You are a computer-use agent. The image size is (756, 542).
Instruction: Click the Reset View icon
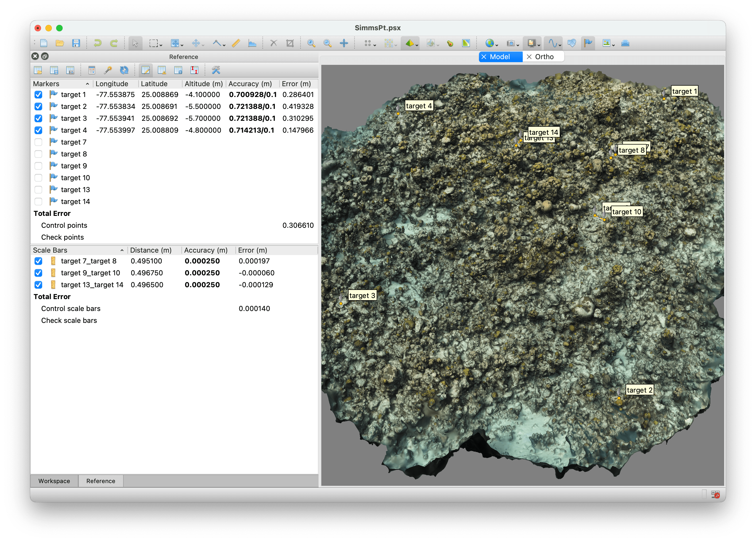[x=344, y=43]
